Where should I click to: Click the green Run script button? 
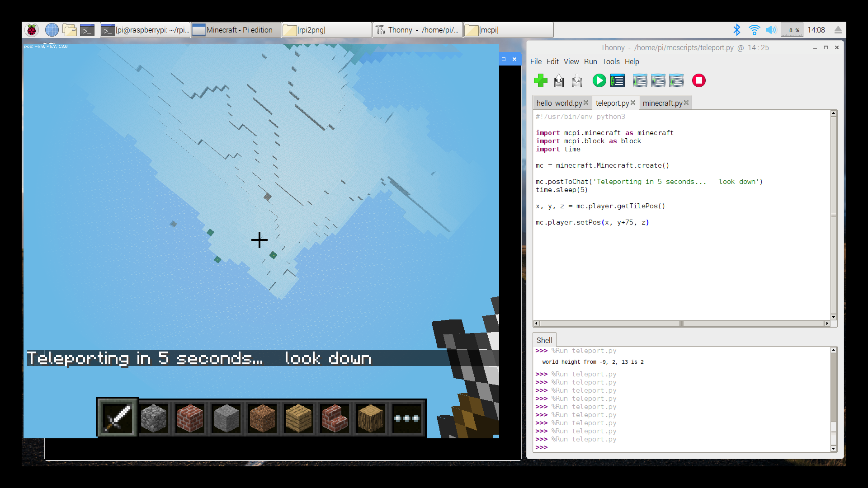tap(599, 81)
